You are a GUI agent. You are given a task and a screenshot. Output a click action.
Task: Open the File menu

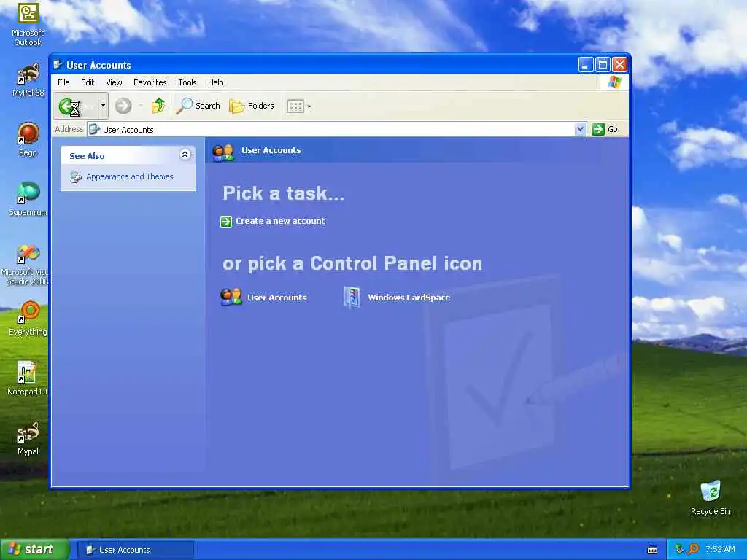coord(63,82)
